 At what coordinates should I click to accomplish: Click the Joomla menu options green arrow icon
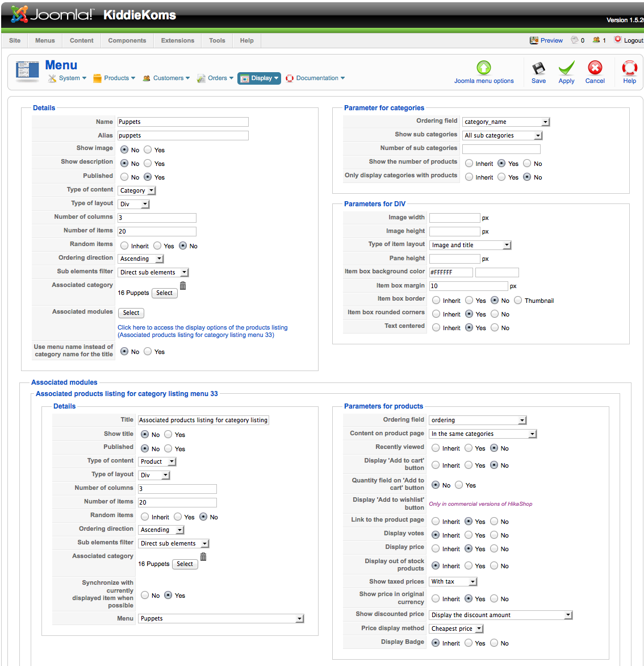point(483,68)
